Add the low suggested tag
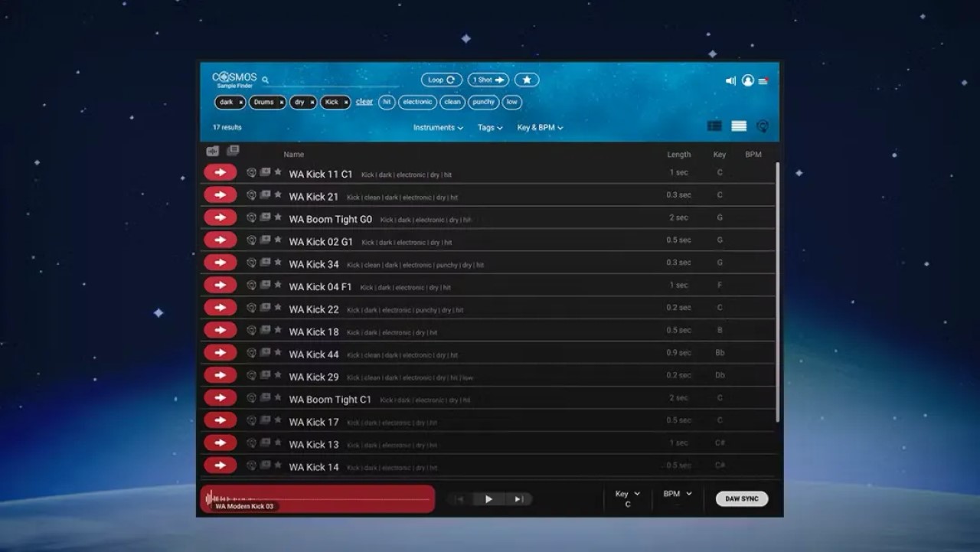This screenshot has width=980, height=552. point(511,102)
